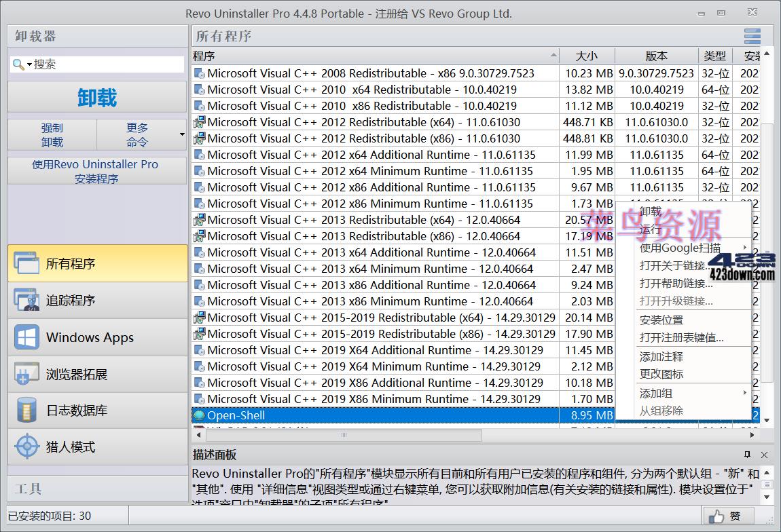Click the Open-Shell program icon

(200, 415)
